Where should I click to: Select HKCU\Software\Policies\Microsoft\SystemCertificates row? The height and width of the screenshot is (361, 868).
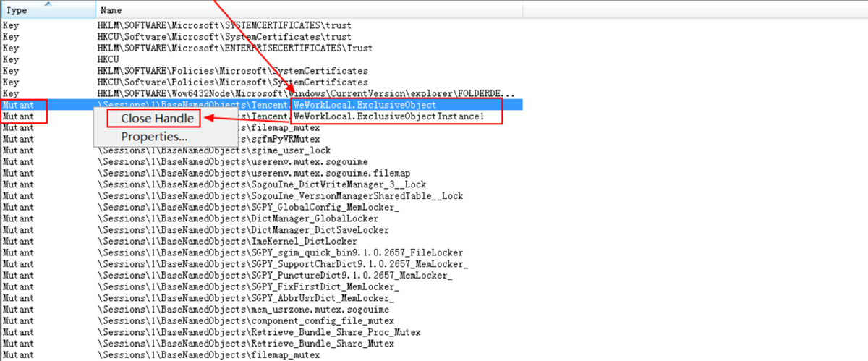(260, 82)
